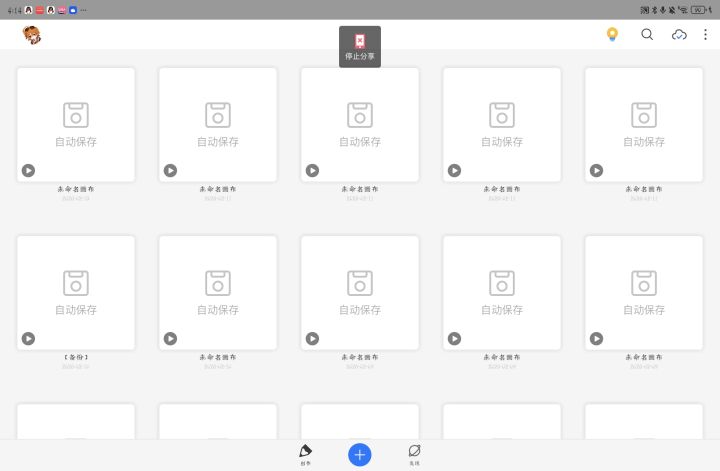Open the user profile avatar
The height and width of the screenshot is (471, 720).
[x=32, y=35]
